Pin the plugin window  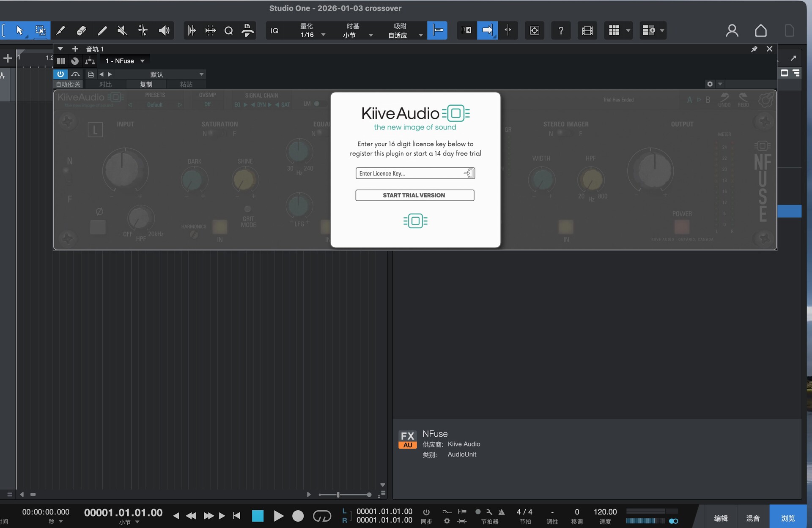coord(754,49)
